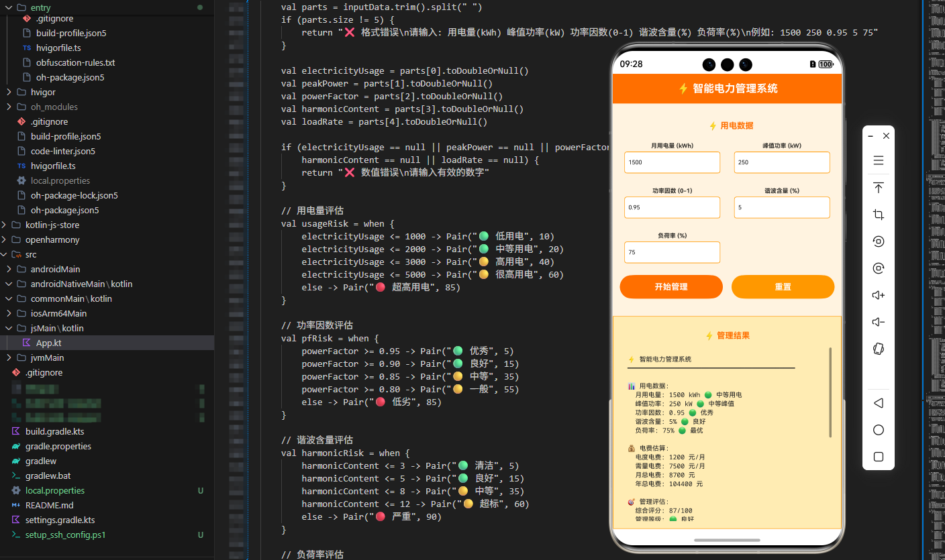Click the git icon of bottom .gitignore
Viewport: 945px width, 560px height.
16,372
